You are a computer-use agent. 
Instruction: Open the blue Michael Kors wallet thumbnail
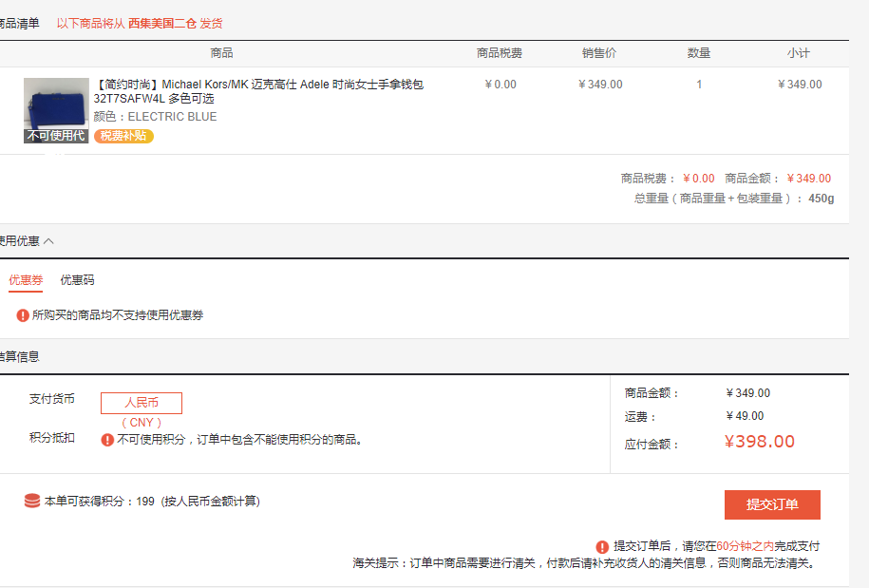[56, 110]
